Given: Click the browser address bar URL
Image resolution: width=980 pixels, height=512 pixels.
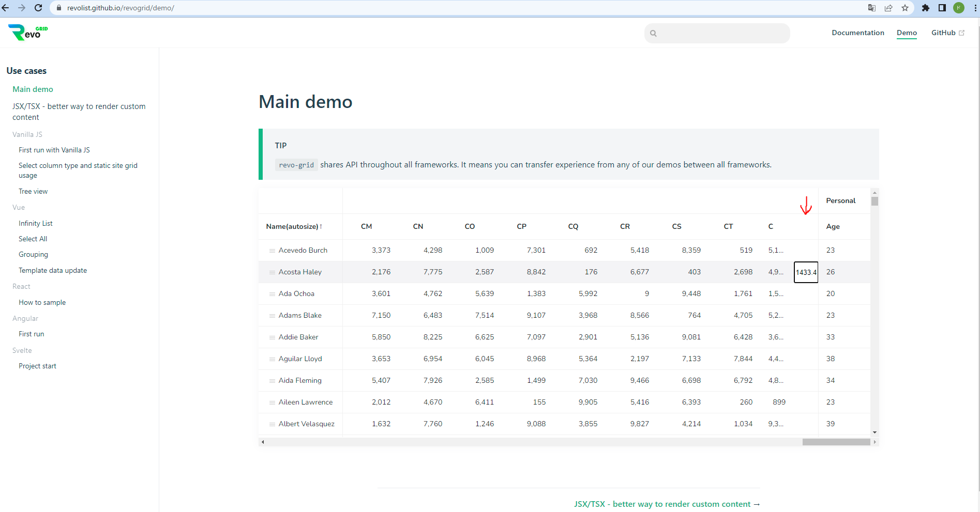Looking at the screenshot, I should pos(120,8).
